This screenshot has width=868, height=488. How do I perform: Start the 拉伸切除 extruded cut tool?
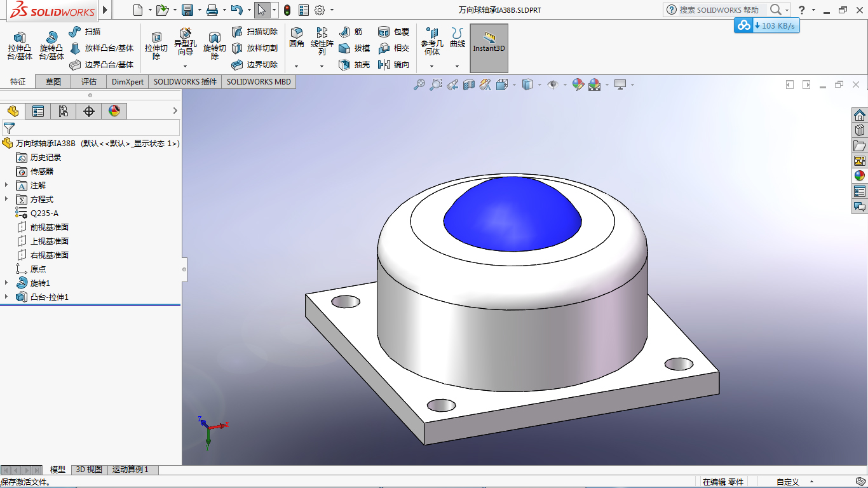point(156,46)
